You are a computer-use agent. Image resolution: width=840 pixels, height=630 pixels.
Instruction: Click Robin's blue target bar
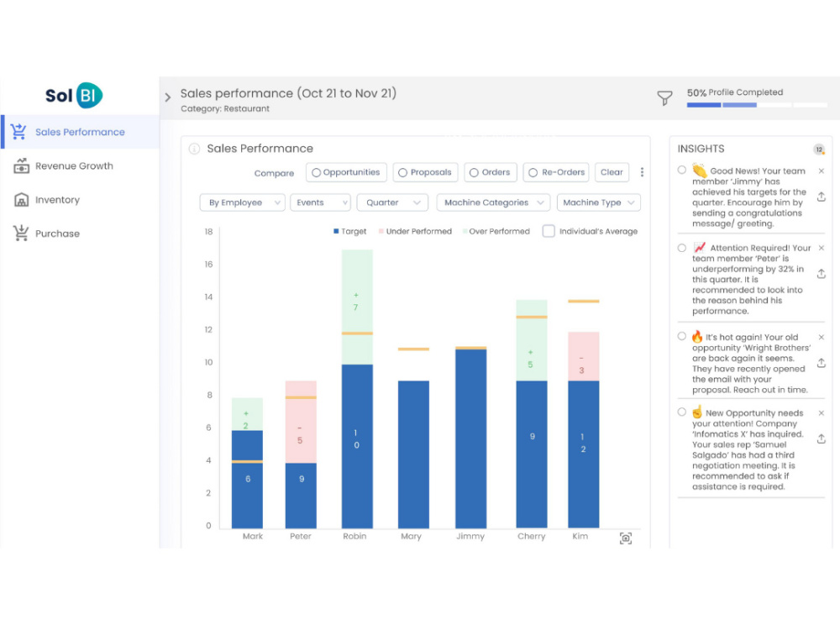[x=357, y=446]
